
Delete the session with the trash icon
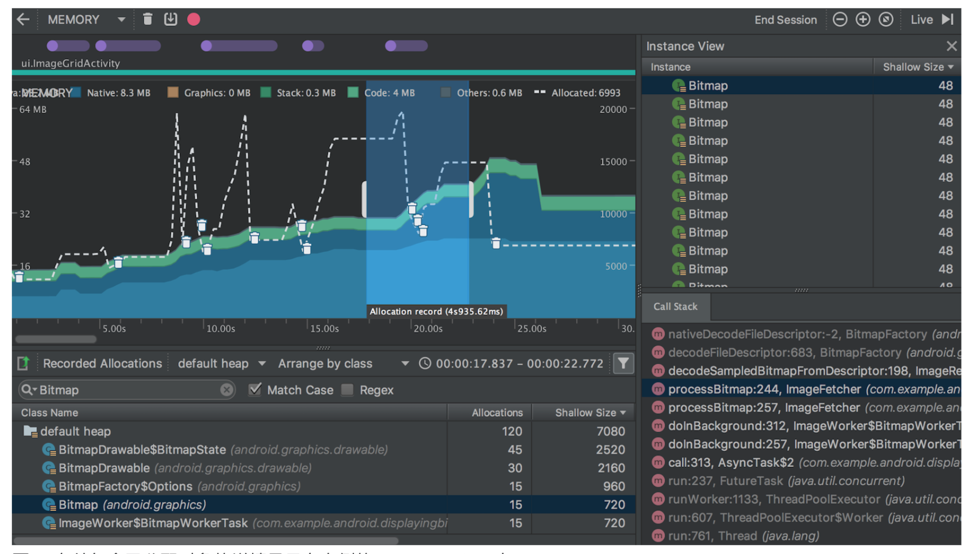147,19
